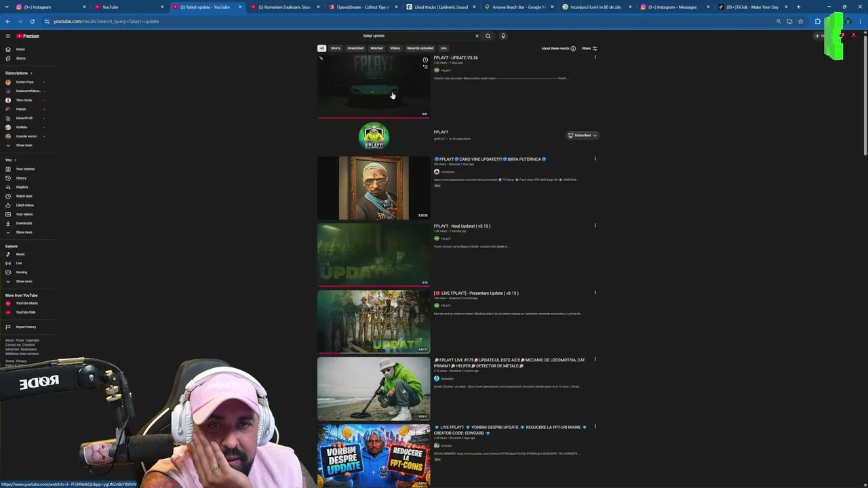Add FPLAYT UPDATE V3.26 to queue
Viewport: 868px width, 488px height.
click(x=425, y=67)
